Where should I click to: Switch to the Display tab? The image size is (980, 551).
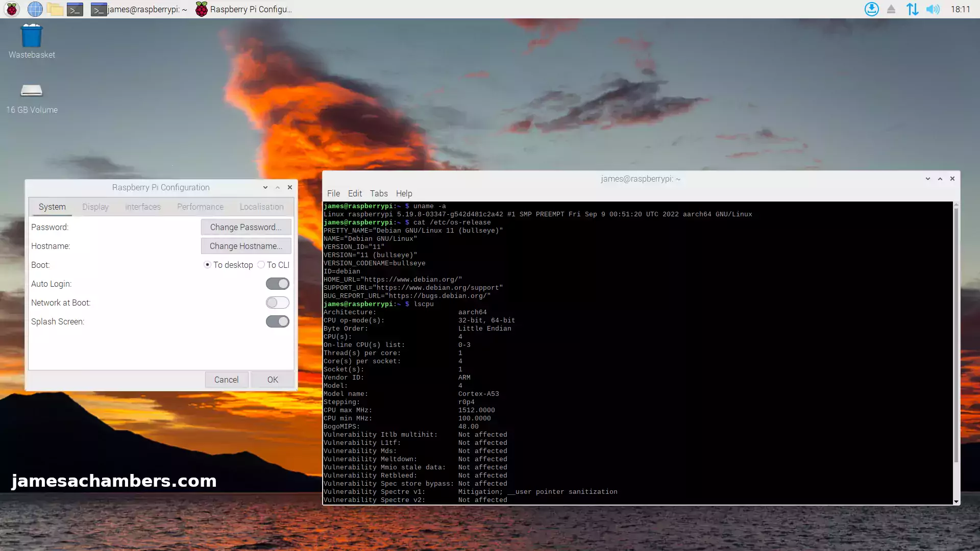95,207
